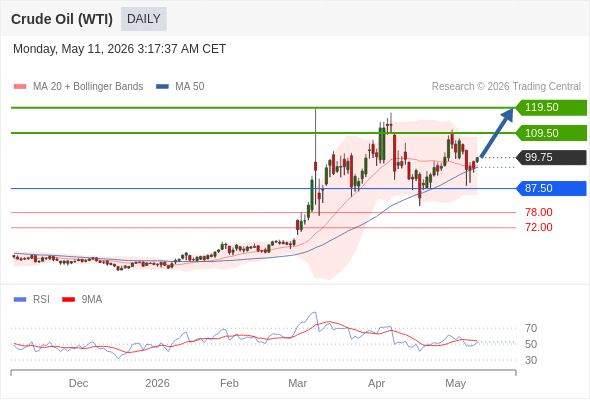Click the blue upward forecast arrow
Screen dimensions: 590x400
pos(497,133)
